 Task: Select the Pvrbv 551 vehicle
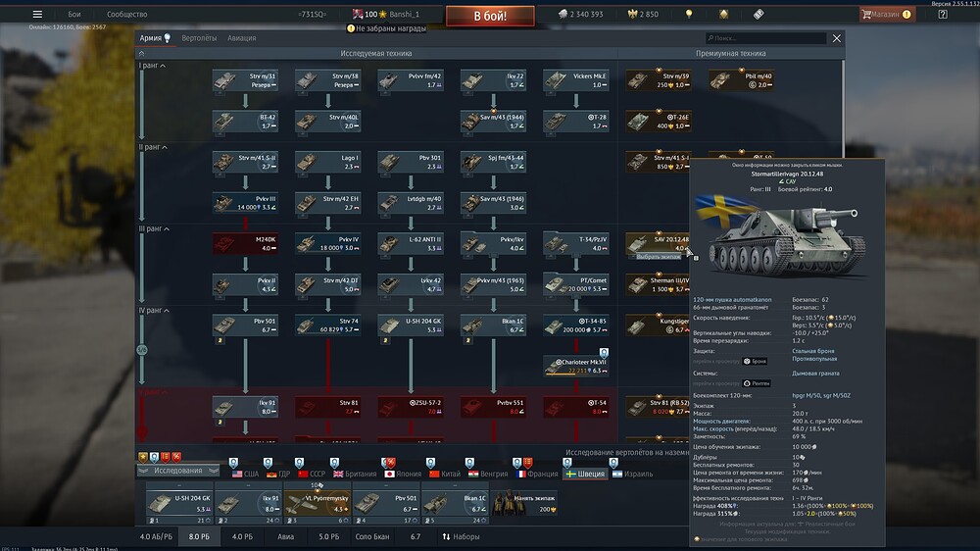pos(493,407)
